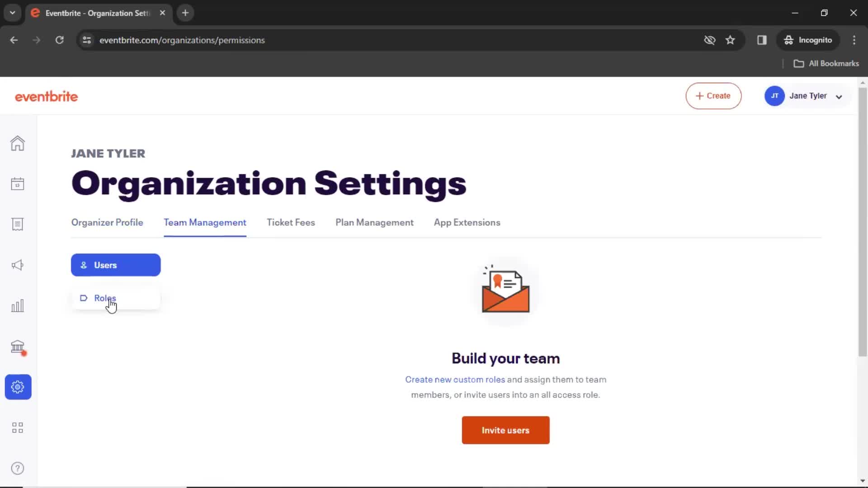Viewport: 868px width, 488px height.
Task: Click the Roles menu item
Action: (105, 298)
